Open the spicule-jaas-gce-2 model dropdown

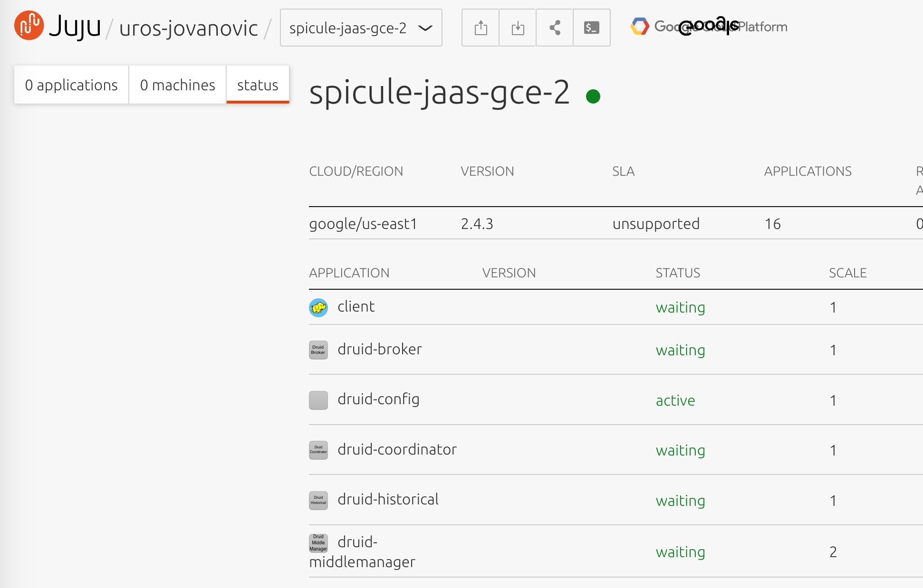pos(361,28)
